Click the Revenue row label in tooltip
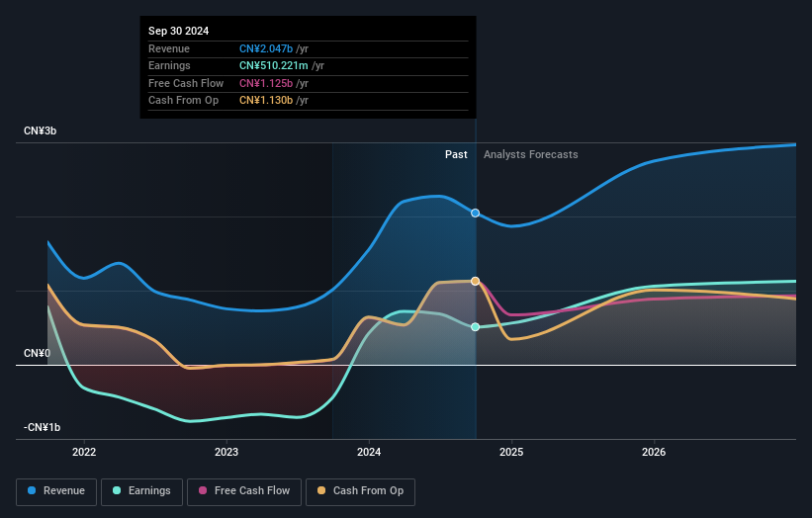Viewport: 812px width, 518px height. (169, 48)
